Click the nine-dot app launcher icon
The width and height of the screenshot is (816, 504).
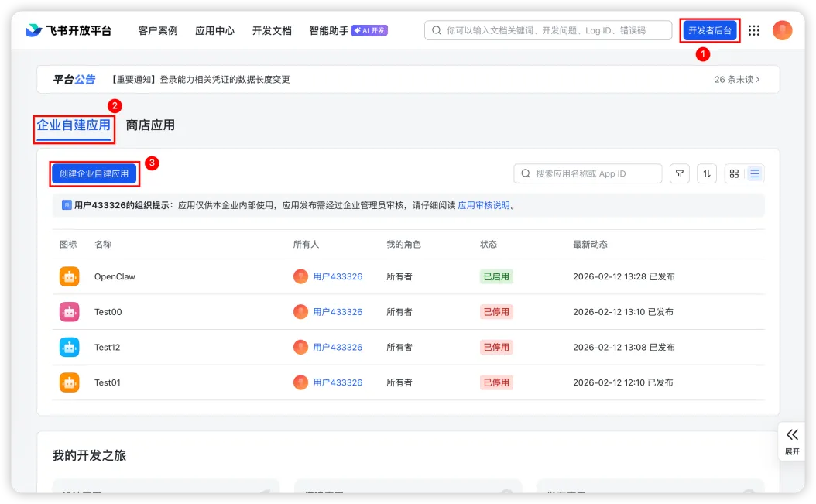[753, 30]
